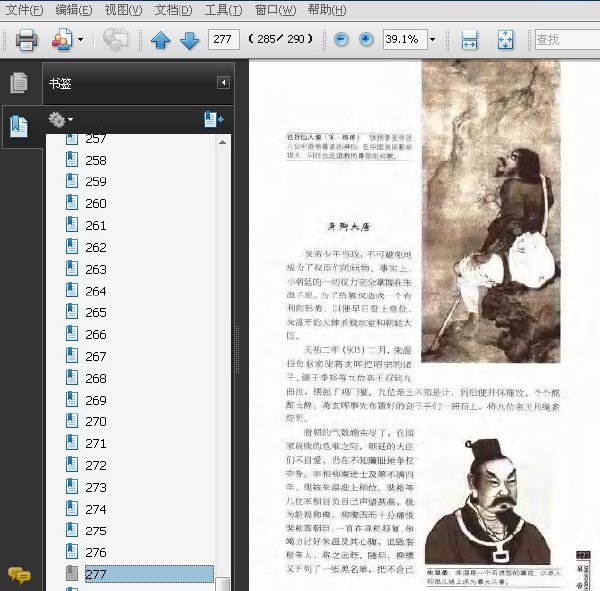Select bookmark 273
Screen dimensions: 600x591
(x=96, y=487)
